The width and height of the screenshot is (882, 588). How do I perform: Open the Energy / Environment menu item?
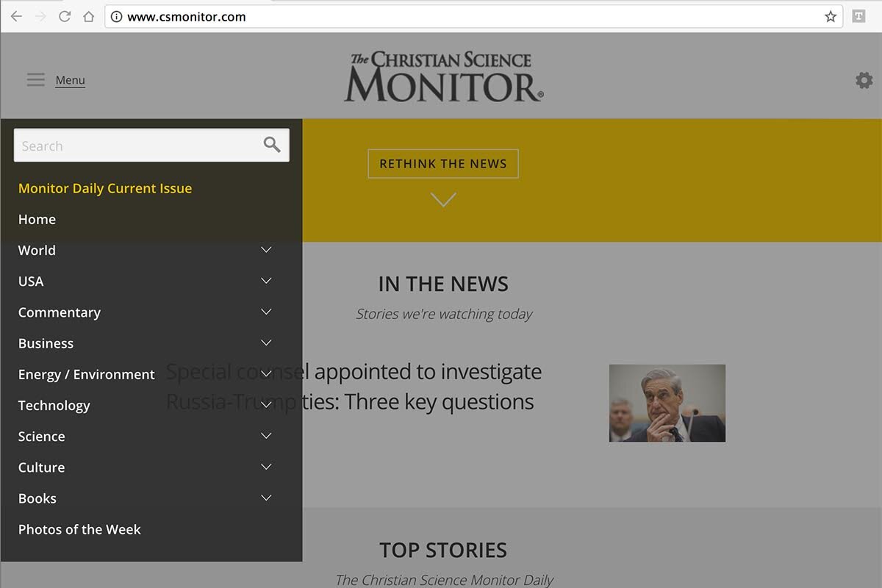[x=87, y=374]
